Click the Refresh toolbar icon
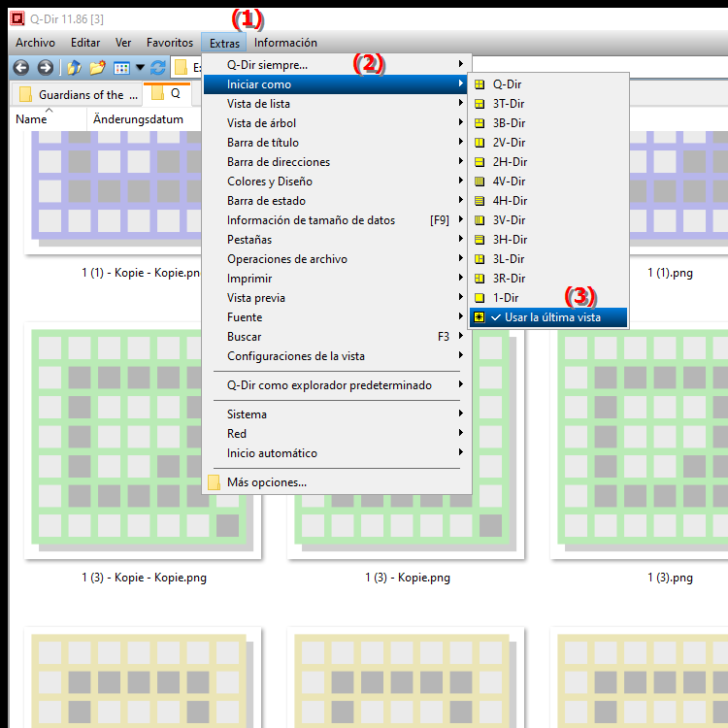Image resolution: width=728 pixels, height=728 pixels. [158, 68]
